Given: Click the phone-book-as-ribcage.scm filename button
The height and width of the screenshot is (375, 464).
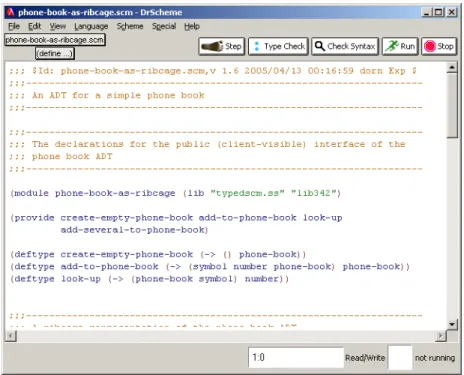Looking at the screenshot, I should [x=55, y=40].
